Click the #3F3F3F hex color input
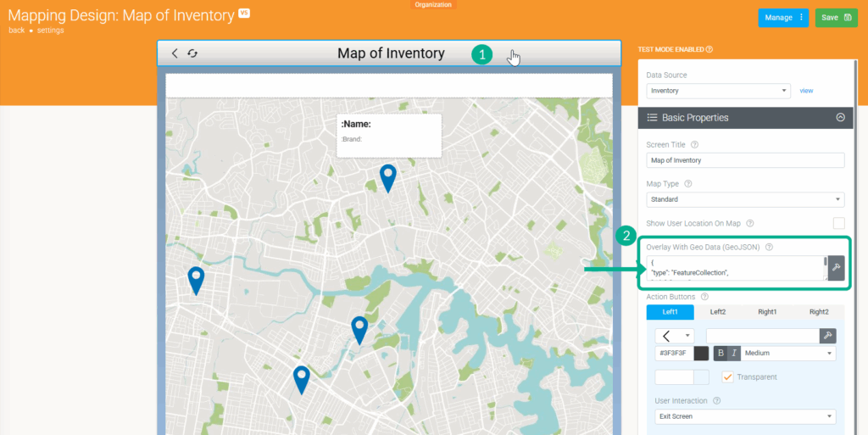The image size is (868, 435). click(674, 353)
